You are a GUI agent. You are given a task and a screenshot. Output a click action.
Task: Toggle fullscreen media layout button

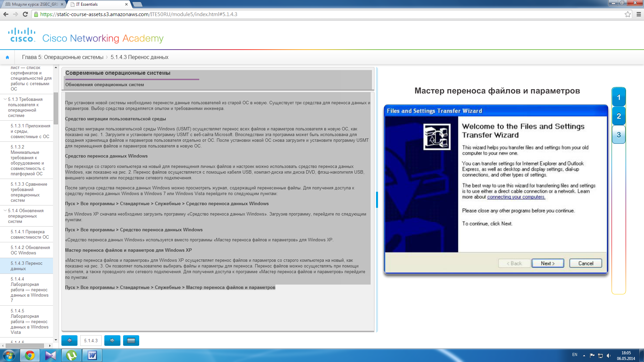(x=131, y=341)
